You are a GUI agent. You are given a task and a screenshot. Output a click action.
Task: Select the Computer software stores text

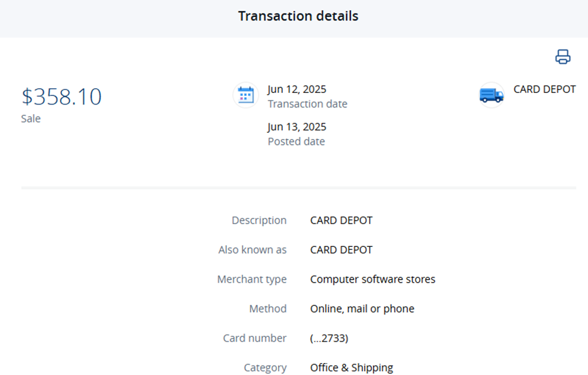tap(372, 279)
